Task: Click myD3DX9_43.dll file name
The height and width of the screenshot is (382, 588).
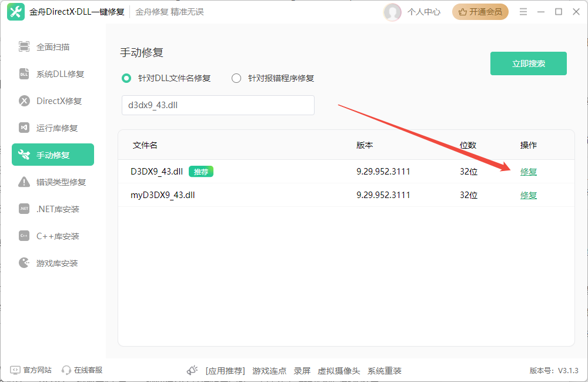Action: 163,195
